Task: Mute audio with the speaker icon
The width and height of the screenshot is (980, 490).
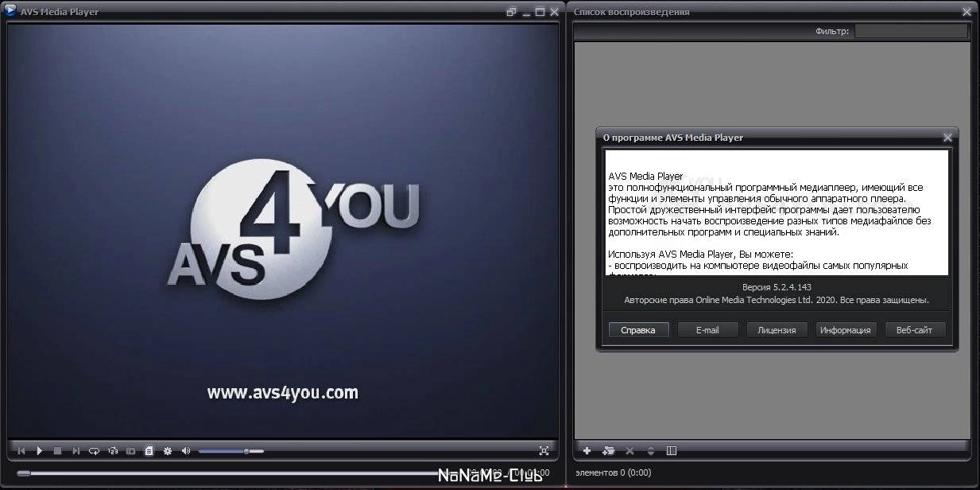Action: (x=186, y=451)
